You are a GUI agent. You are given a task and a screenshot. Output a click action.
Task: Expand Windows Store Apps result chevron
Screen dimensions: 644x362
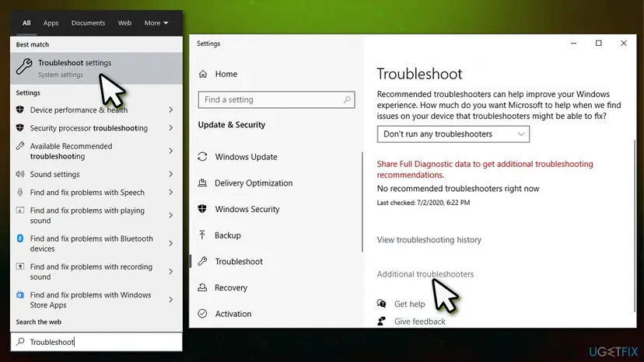point(171,300)
